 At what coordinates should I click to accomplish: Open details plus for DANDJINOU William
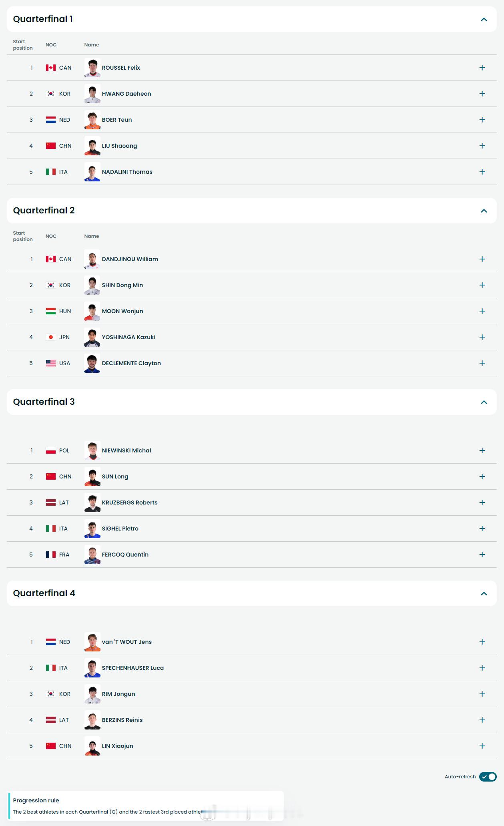(482, 259)
